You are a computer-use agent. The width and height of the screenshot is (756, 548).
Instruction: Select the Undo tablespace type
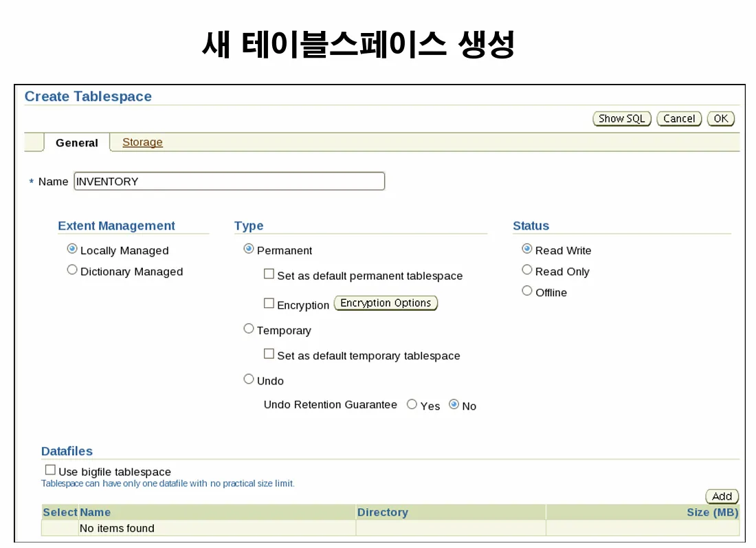249,379
